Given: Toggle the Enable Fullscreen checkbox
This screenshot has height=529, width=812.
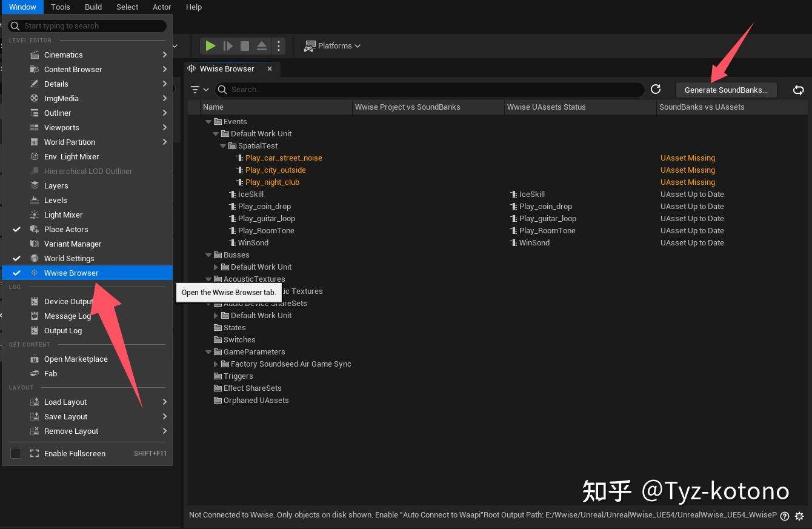Looking at the screenshot, I should (x=16, y=453).
